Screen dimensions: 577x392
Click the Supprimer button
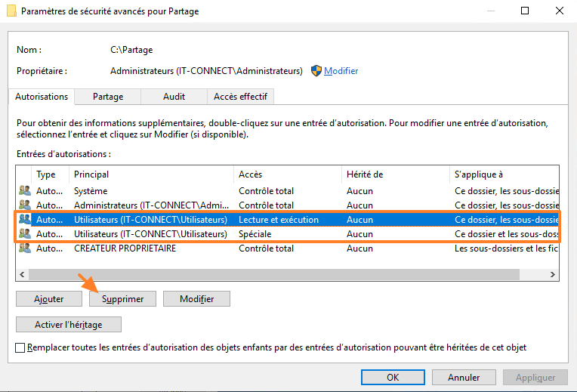(122, 298)
